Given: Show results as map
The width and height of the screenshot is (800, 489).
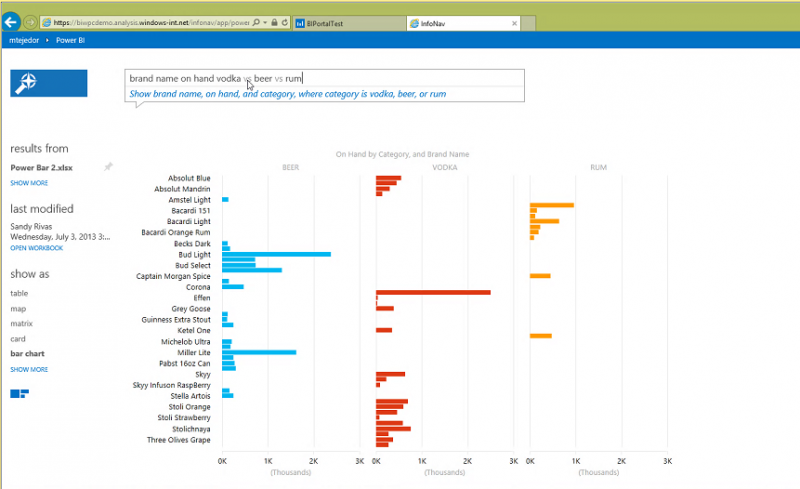Looking at the screenshot, I should [x=18, y=308].
